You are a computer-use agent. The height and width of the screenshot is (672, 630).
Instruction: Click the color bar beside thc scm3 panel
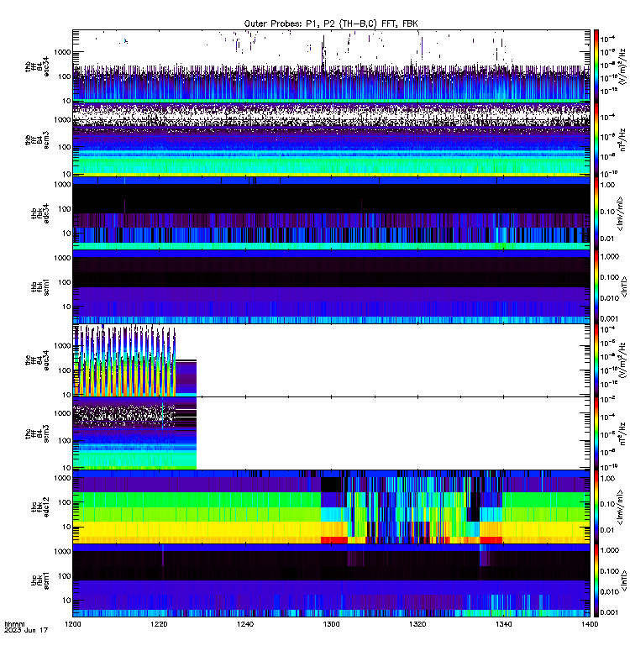pyautogui.click(x=596, y=433)
